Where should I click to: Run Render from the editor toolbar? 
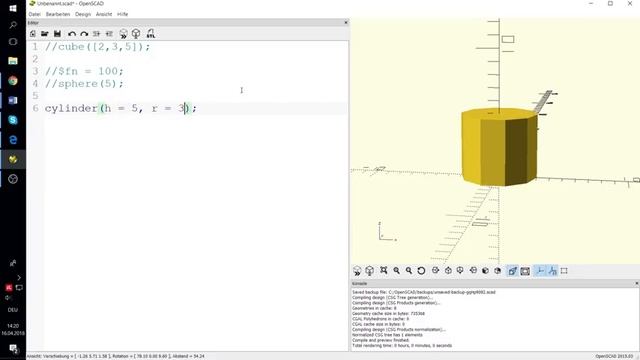click(136, 34)
